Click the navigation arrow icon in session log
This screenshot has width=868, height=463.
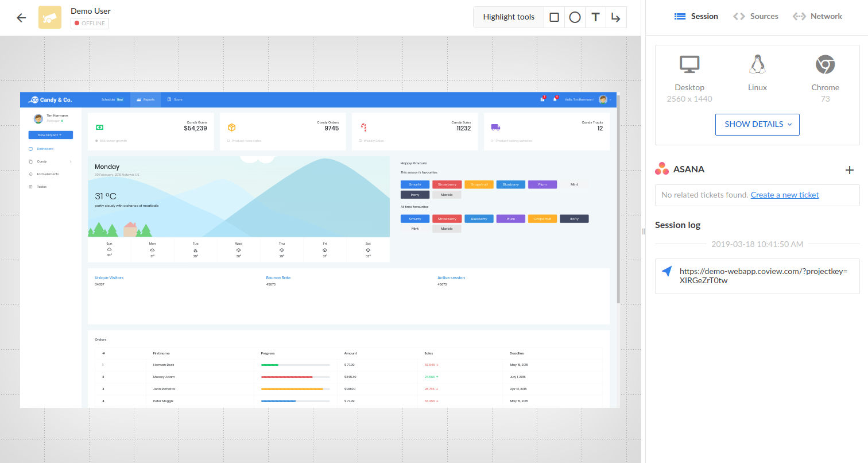(x=666, y=272)
